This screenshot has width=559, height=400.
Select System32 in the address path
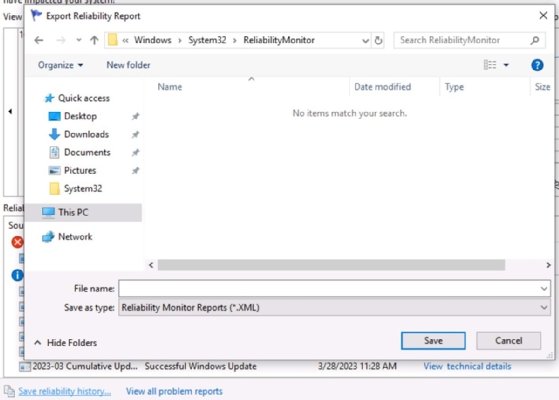point(207,40)
